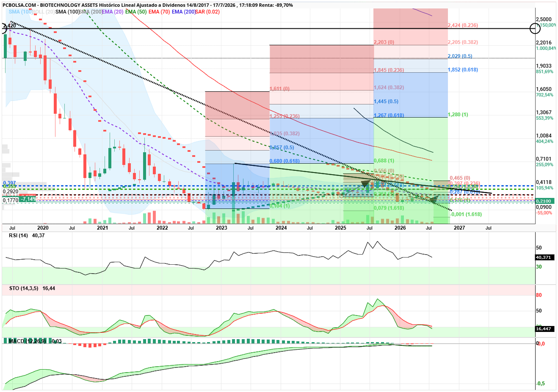Click the 404,24% percentage label
Viewport: 558px width, 392px height.
(x=544, y=141)
